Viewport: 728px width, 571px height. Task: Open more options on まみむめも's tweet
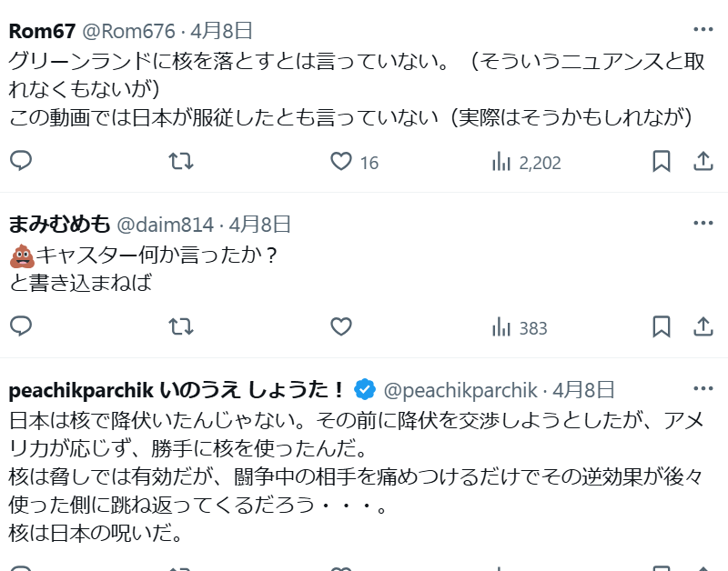(703, 223)
